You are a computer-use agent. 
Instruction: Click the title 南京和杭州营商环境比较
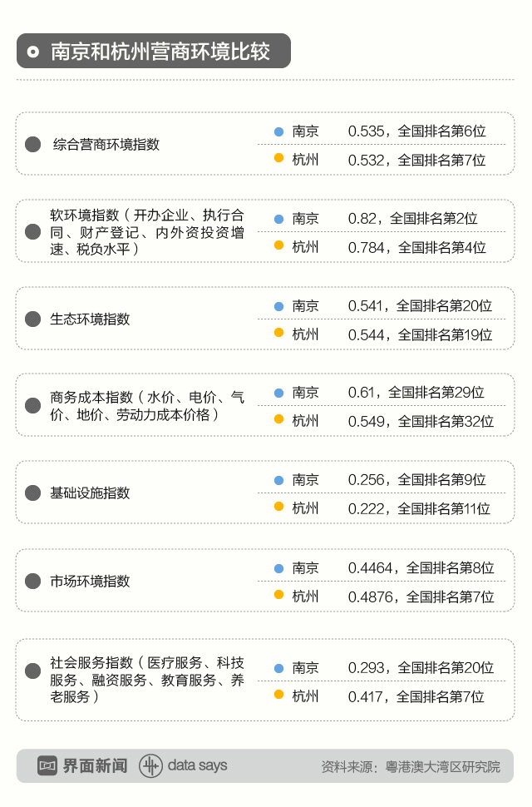[160, 52]
